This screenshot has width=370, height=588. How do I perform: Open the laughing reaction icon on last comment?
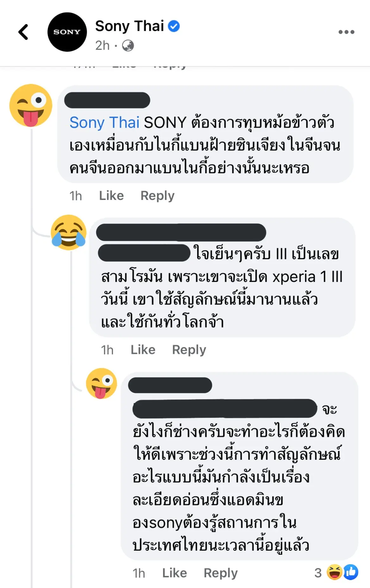click(334, 572)
